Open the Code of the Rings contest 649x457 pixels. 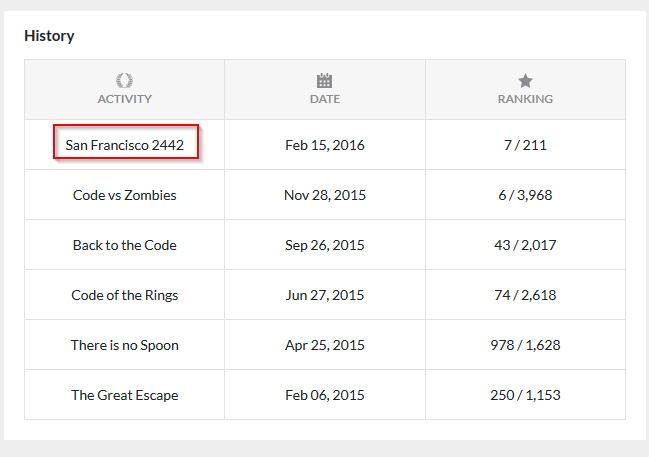pyautogui.click(x=125, y=295)
